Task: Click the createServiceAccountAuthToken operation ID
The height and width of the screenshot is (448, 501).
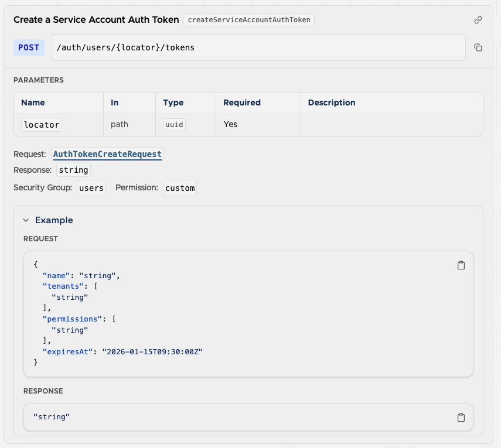Action: tap(249, 20)
